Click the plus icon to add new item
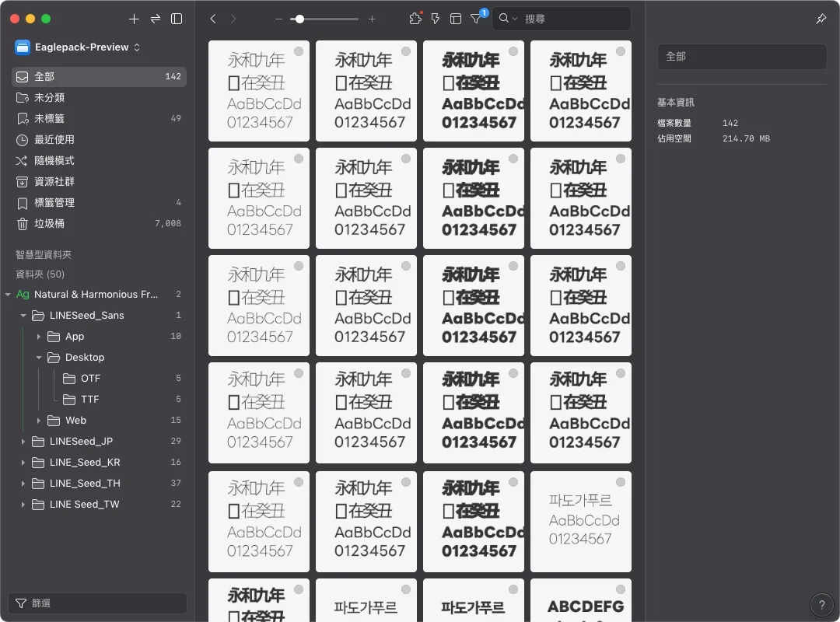The height and width of the screenshot is (622, 840). tap(134, 19)
